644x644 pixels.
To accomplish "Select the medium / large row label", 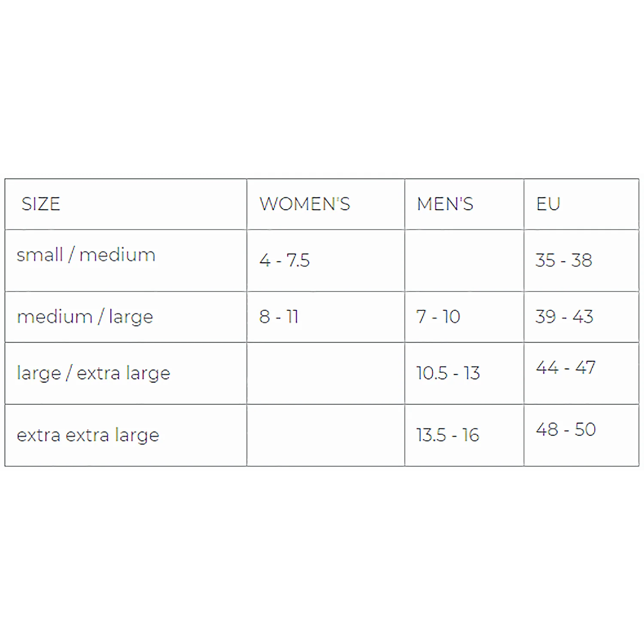I will pos(85,317).
